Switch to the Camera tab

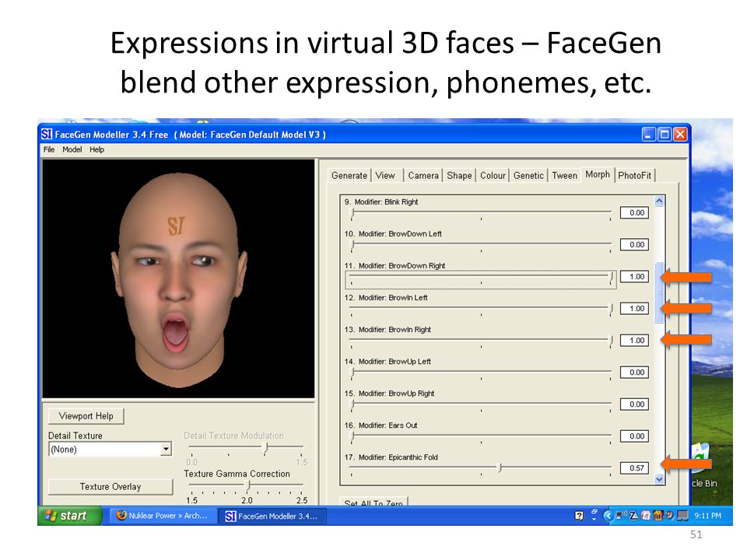(x=423, y=175)
